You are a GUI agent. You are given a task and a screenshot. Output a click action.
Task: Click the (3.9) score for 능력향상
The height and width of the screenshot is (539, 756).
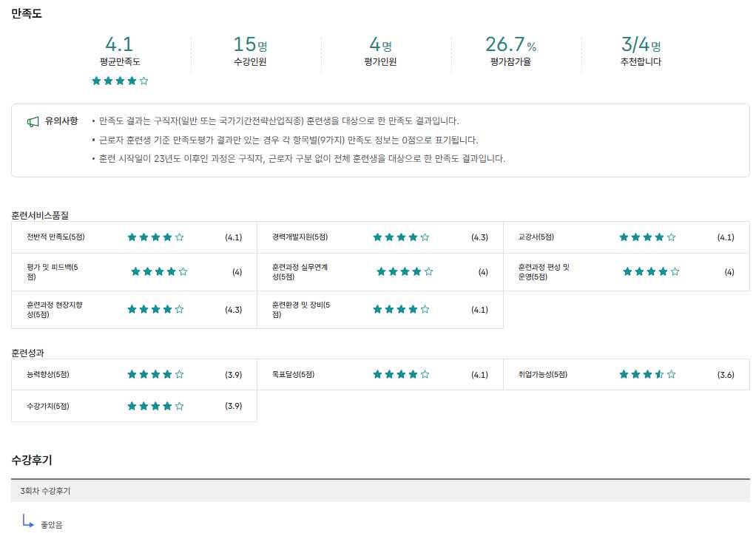pos(234,375)
